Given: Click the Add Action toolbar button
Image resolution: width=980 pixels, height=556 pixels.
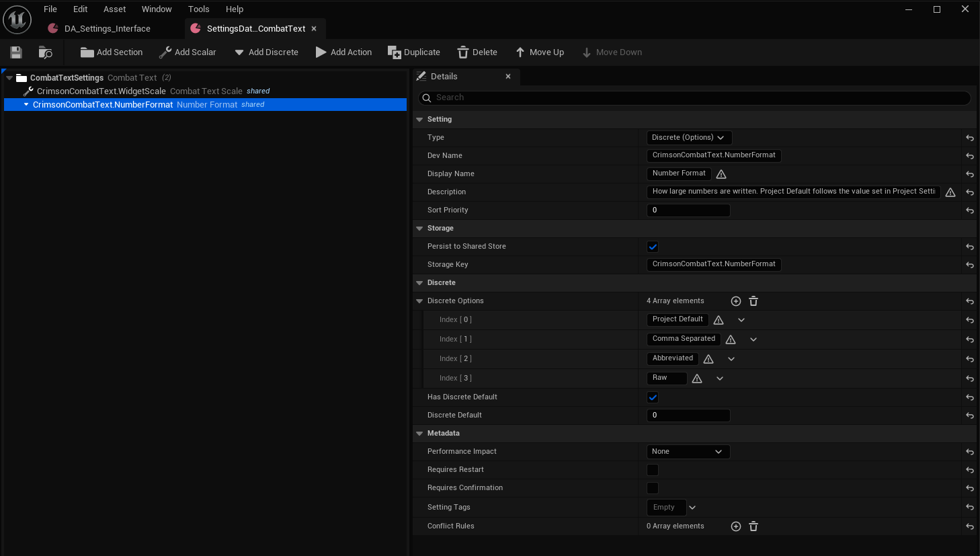Looking at the screenshot, I should (343, 52).
